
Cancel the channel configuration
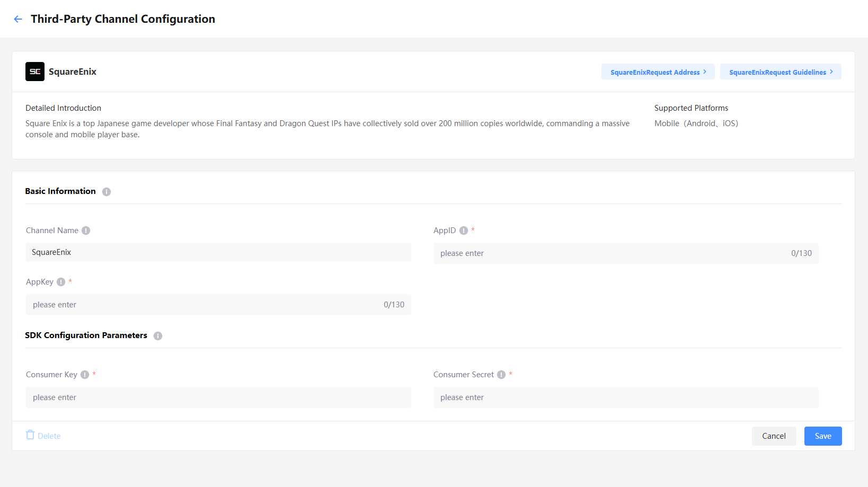774,436
